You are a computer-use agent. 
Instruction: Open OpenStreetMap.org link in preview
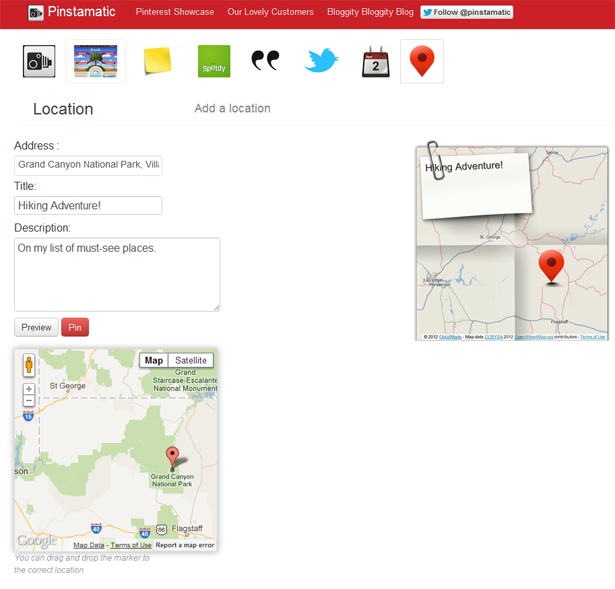533,337
